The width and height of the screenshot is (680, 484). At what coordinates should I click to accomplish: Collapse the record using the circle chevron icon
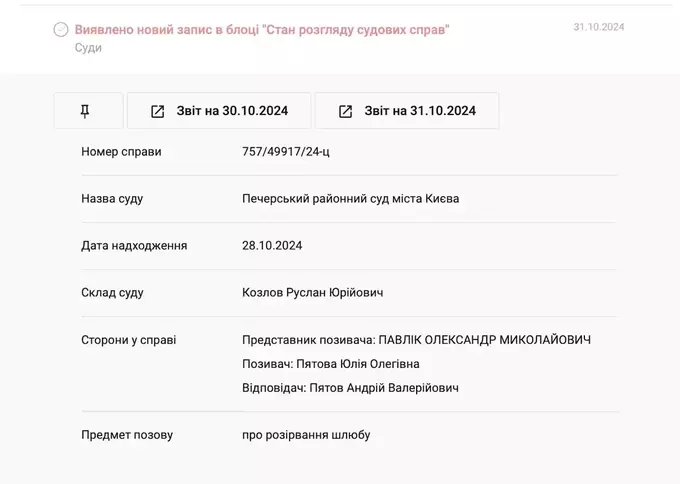pos(60,30)
